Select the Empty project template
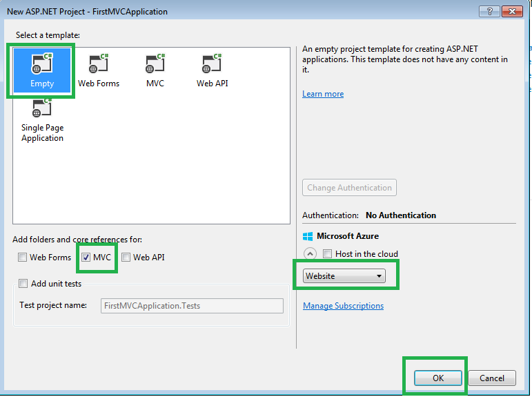The width and height of the screenshot is (532, 397). click(41, 70)
